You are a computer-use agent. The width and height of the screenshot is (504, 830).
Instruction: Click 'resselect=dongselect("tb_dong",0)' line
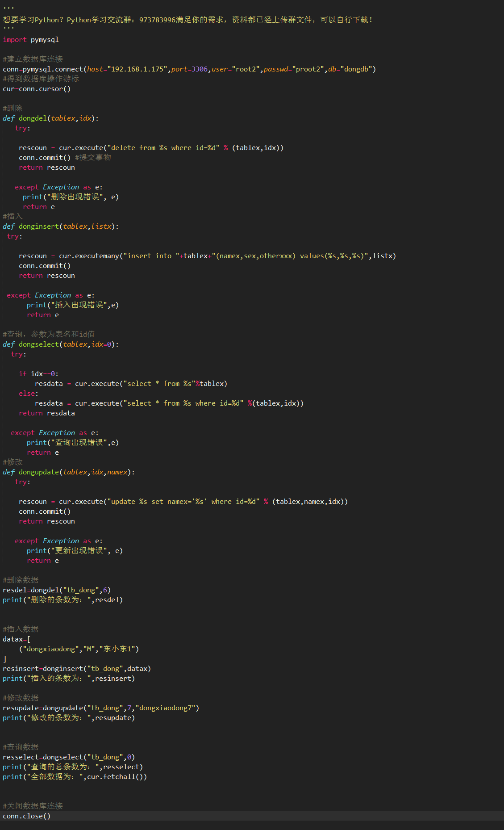[69, 757]
